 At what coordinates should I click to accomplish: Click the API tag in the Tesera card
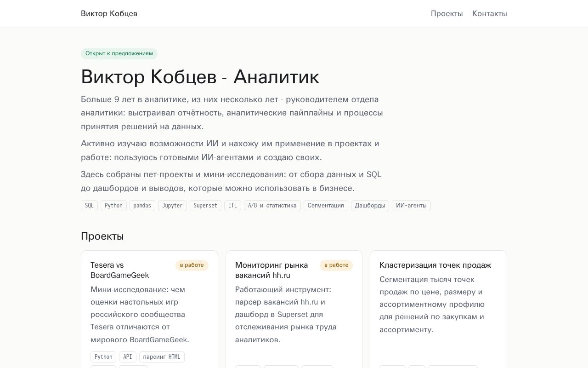pyautogui.click(x=128, y=357)
